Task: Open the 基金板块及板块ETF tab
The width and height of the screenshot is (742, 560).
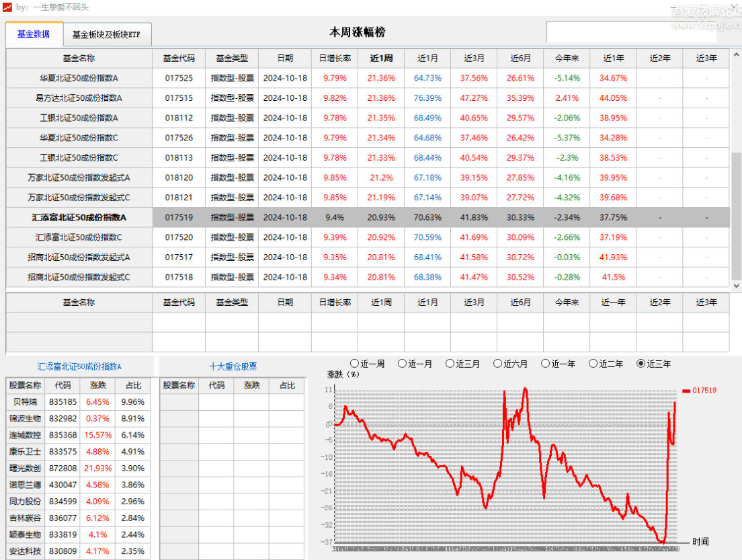Action: click(106, 35)
